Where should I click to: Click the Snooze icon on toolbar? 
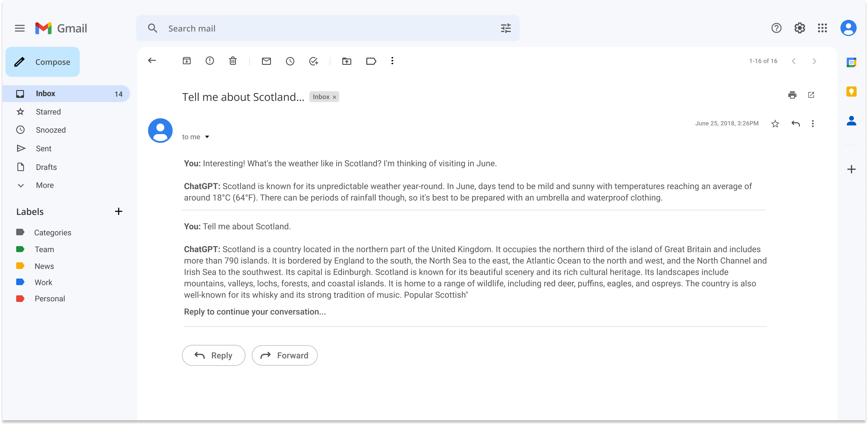(291, 61)
